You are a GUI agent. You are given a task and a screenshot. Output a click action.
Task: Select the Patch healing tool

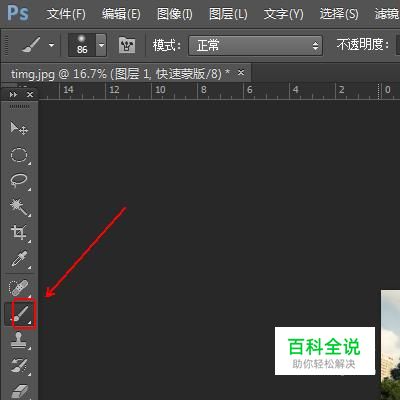pyautogui.click(x=19, y=287)
